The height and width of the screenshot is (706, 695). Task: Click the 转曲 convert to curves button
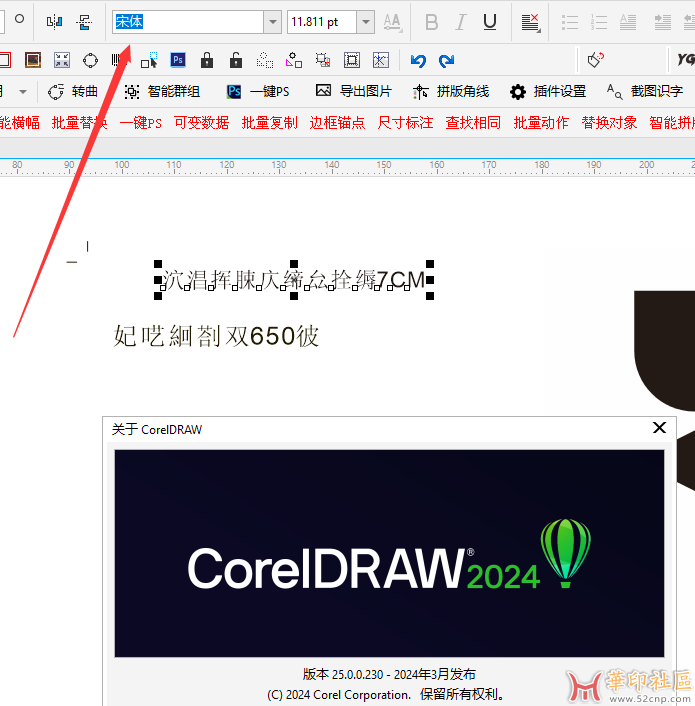[x=73, y=92]
